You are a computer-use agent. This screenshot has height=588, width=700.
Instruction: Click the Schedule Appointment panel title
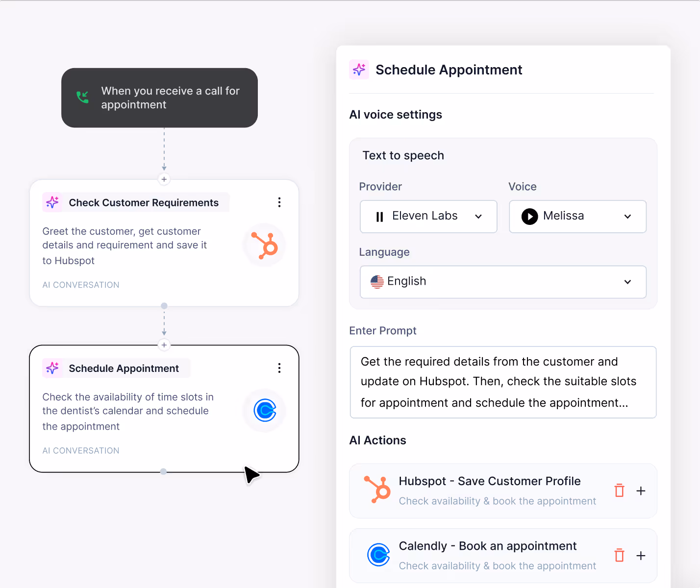click(x=449, y=70)
